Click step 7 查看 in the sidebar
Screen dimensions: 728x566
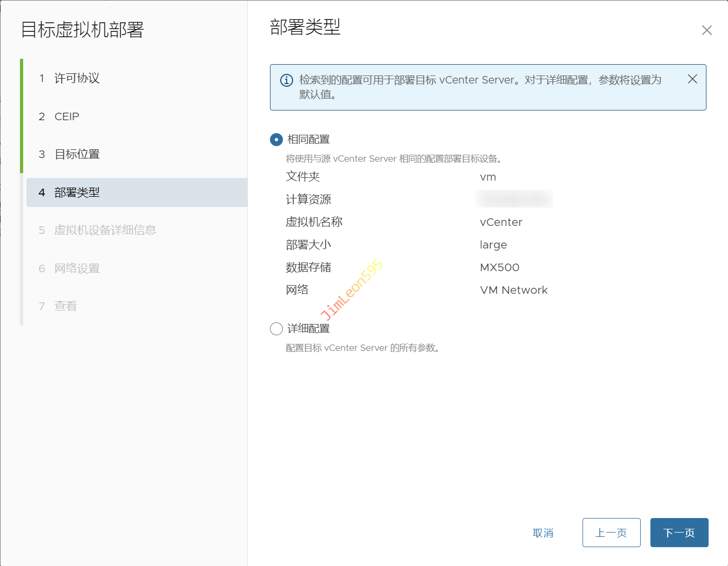pos(65,306)
